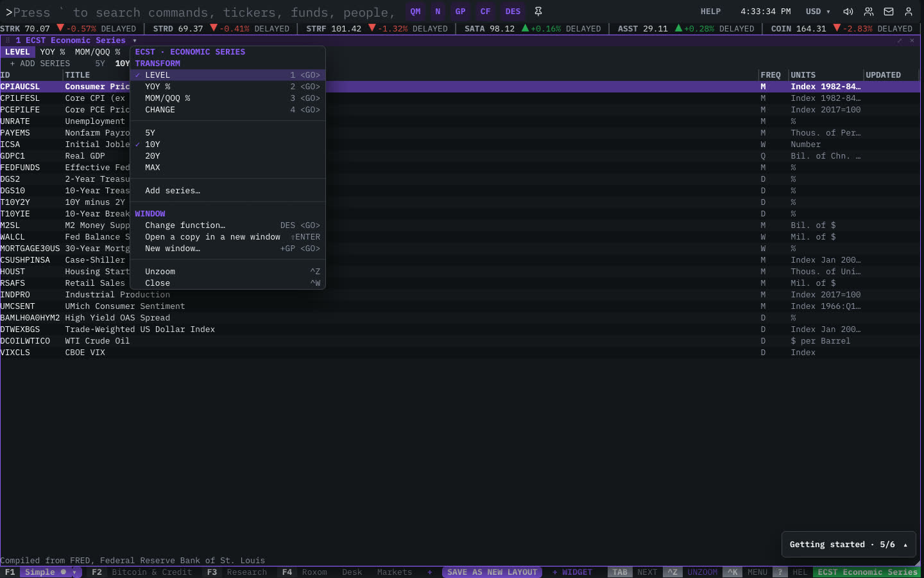Image resolution: width=924 pixels, height=578 pixels.
Task: Choose New window… from the menu
Action: click(x=228, y=249)
